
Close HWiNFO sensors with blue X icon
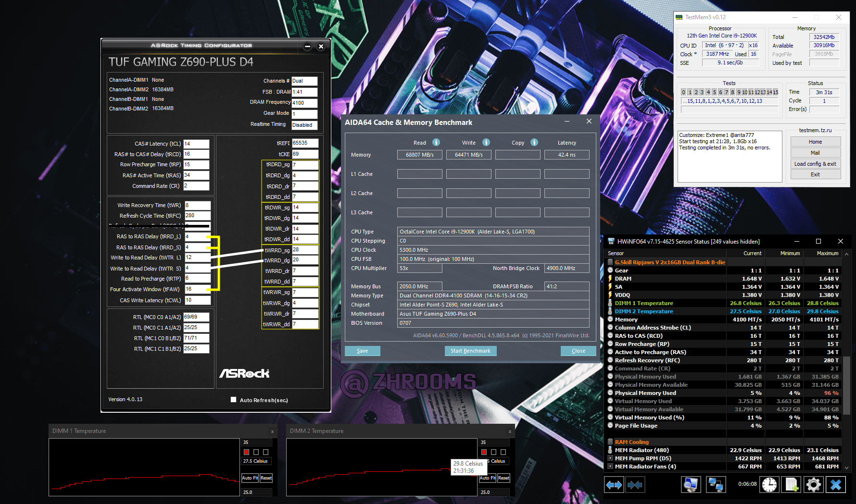[x=836, y=485]
